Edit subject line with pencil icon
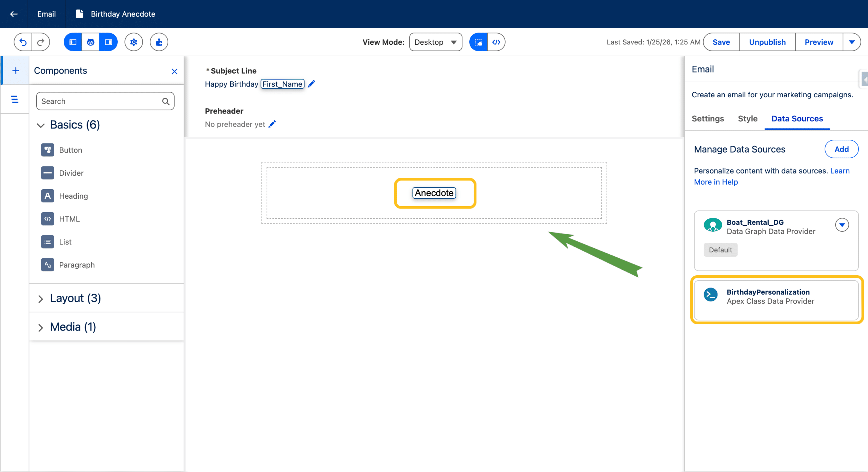Image resolution: width=868 pixels, height=472 pixels. coord(312,84)
